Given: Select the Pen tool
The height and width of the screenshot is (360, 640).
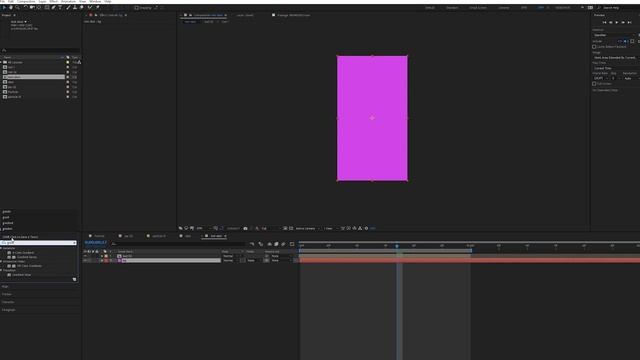Looking at the screenshot, I should [53, 7].
